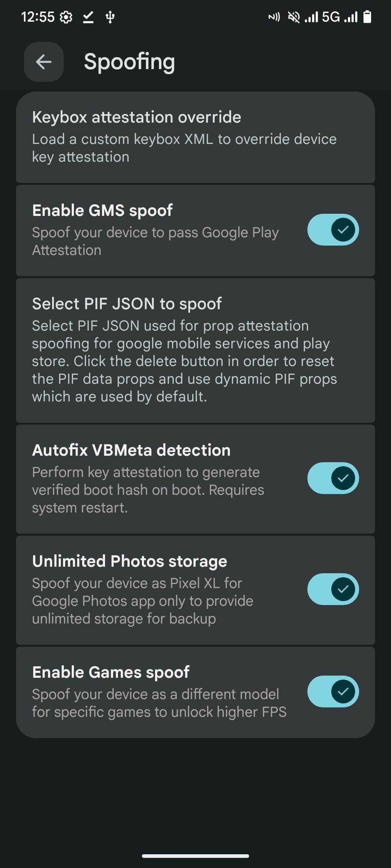Tap the NFC status icon
The image size is (391, 868).
click(x=274, y=17)
